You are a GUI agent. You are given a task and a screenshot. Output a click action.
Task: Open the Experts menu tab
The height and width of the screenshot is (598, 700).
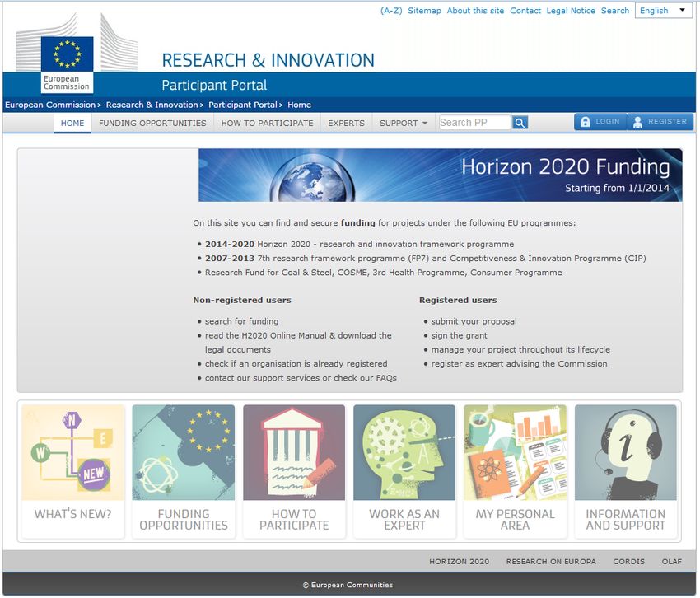pyautogui.click(x=347, y=123)
